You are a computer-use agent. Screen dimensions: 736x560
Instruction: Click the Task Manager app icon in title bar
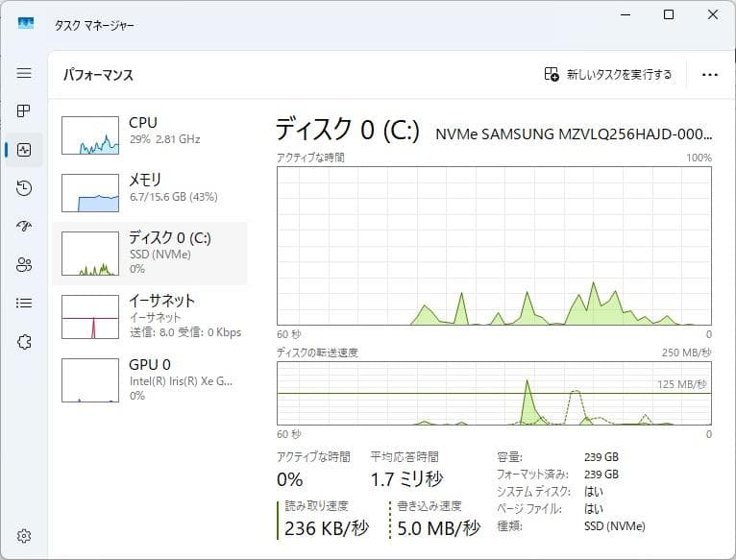click(26, 23)
